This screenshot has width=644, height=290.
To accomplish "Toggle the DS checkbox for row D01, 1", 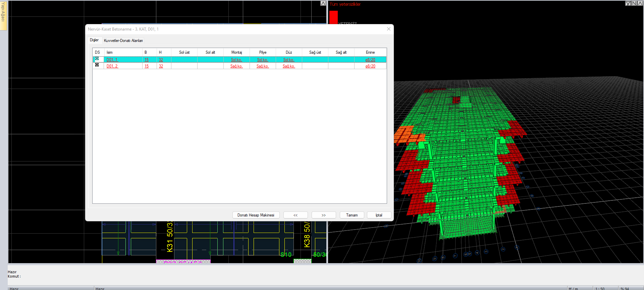I will coord(97,59).
